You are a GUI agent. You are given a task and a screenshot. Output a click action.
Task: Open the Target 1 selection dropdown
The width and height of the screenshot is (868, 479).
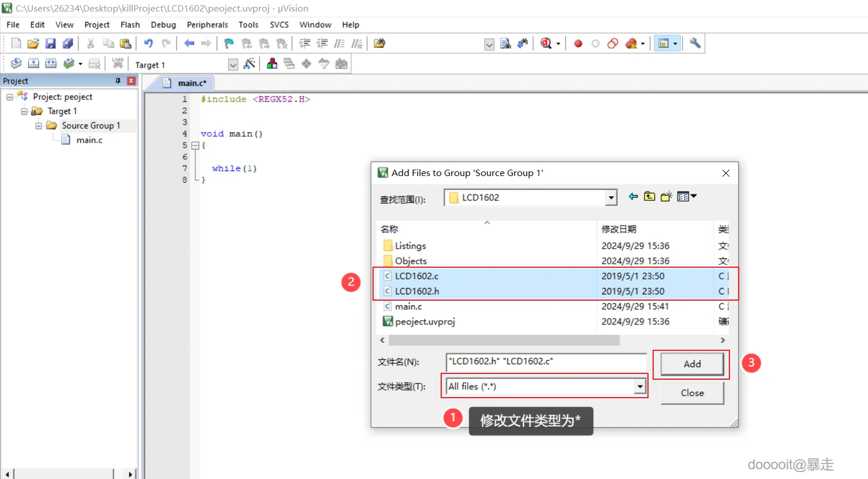point(233,65)
